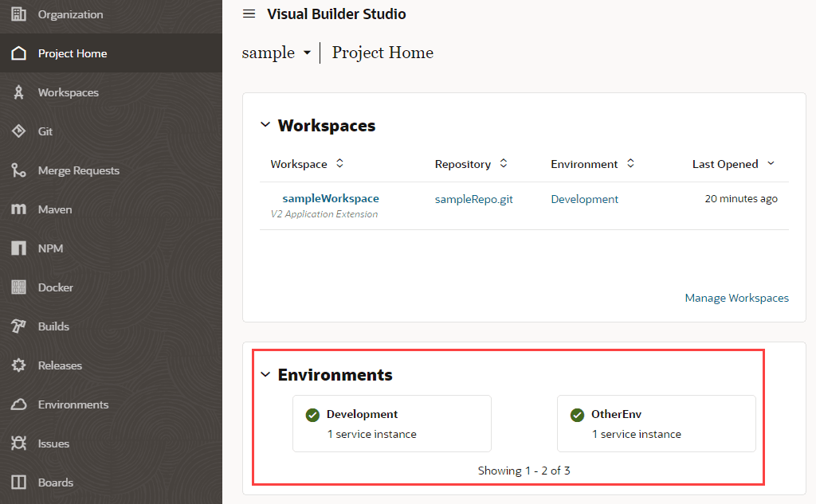Viewport: 816px width, 504px height.
Task: Collapse the Environments section chevron
Action: (265, 374)
